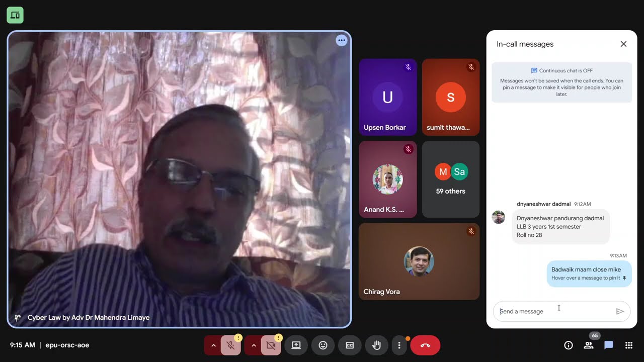Click dnyaneshwar dadmal's avatar in chat
This screenshot has width=644, height=362.
[x=498, y=217]
